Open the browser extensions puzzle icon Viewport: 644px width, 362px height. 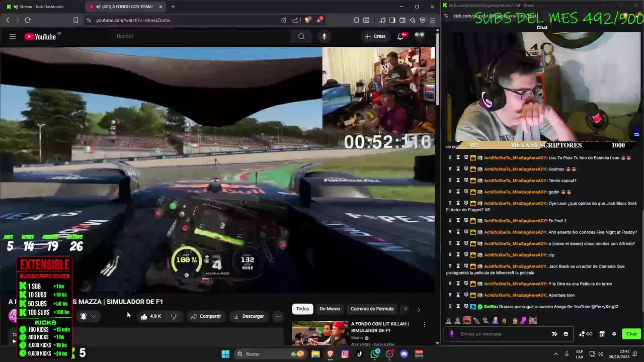click(356, 20)
